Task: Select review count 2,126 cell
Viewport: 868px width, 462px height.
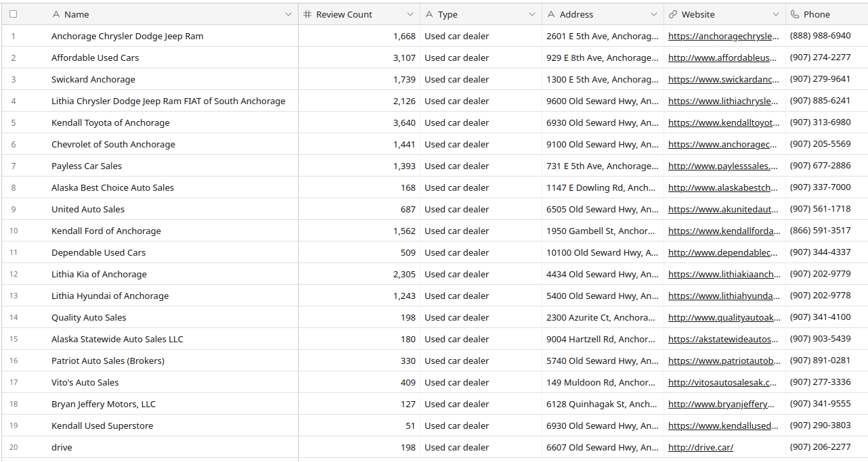Action: (360, 101)
